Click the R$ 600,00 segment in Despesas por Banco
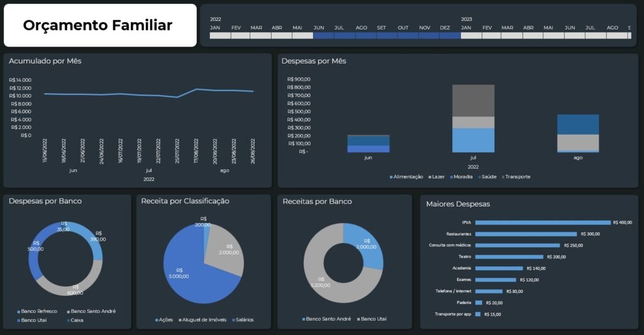Viewport: 644px width, 335px height. click(72, 288)
